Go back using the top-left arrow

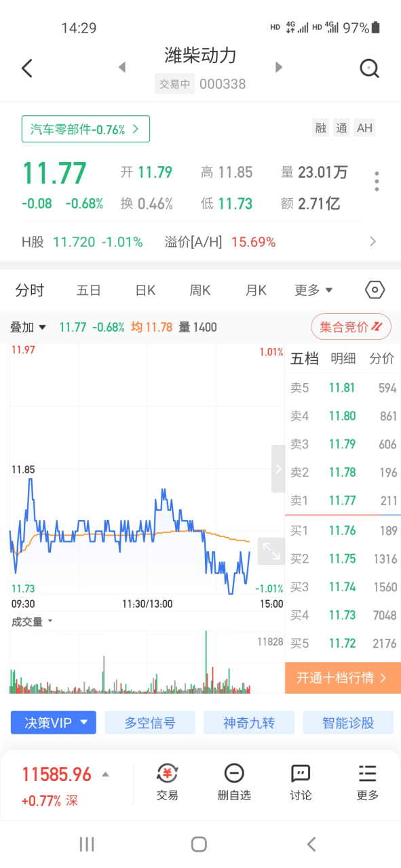27,68
